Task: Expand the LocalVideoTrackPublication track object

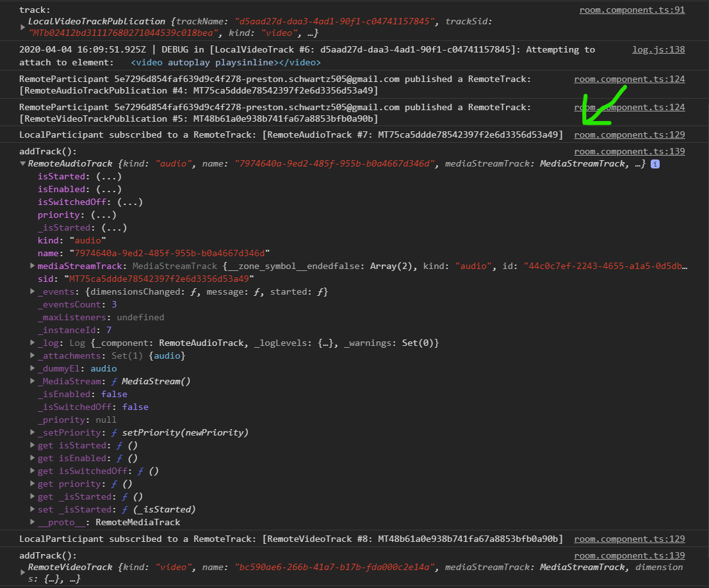Action: point(22,27)
